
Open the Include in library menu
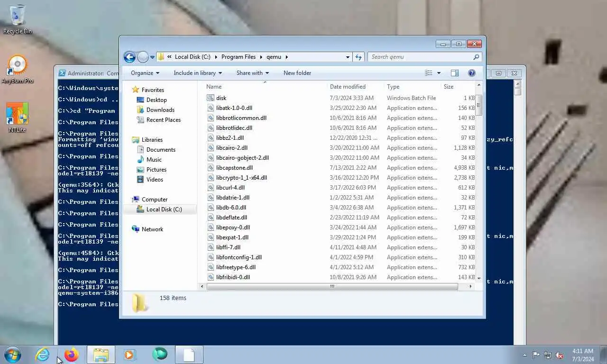coord(198,73)
